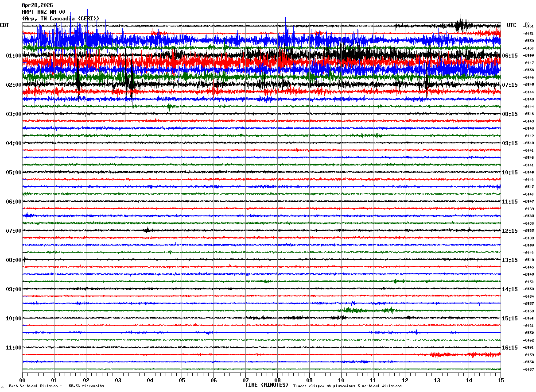Click the DC offset value "-6442"
This screenshot has width=536, height=392.
pyautogui.click(x=528, y=136)
